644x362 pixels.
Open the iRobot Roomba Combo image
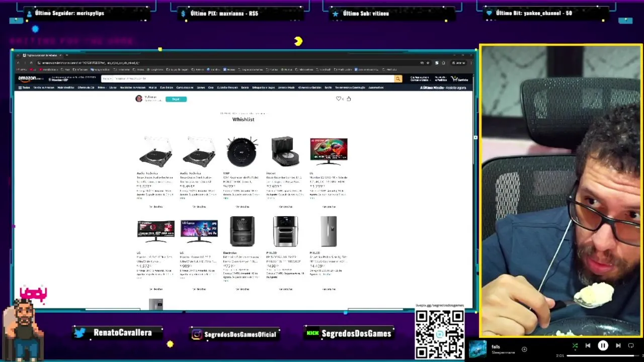pyautogui.click(x=285, y=151)
